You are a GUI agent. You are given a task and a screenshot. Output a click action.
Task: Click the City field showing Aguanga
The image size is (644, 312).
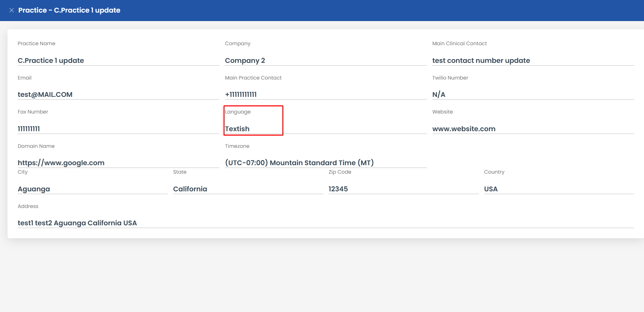click(x=34, y=189)
